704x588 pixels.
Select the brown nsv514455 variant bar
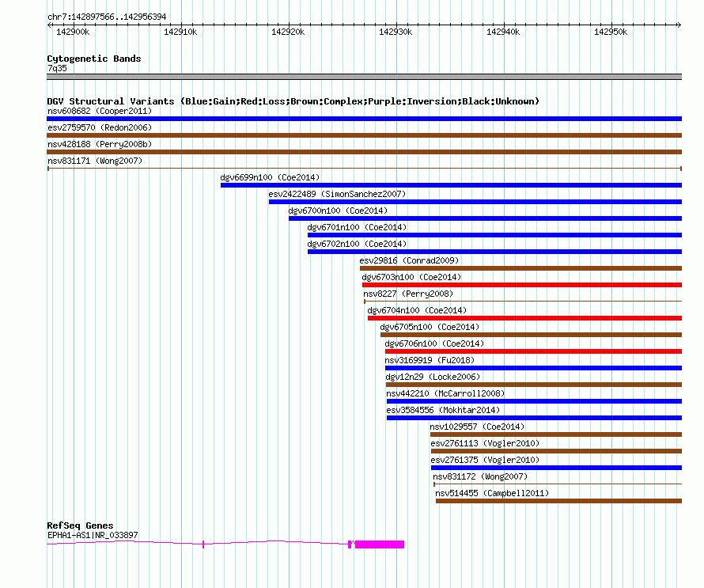558,501
